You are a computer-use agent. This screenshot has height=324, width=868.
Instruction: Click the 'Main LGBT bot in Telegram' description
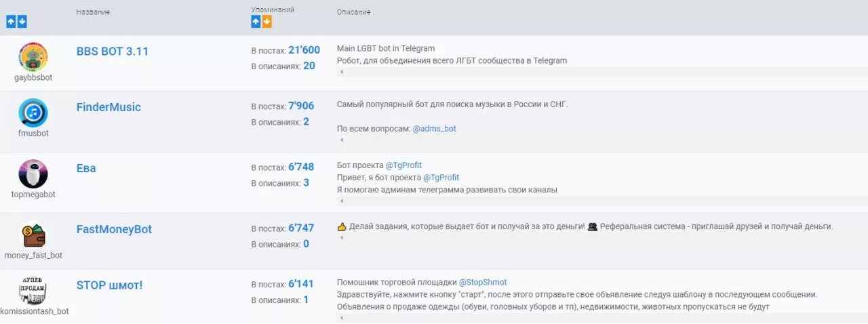[386, 49]
